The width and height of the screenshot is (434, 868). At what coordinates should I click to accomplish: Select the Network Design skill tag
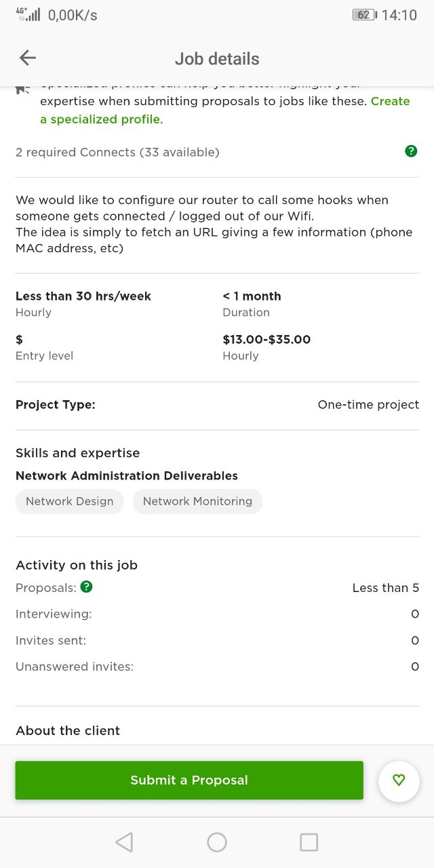(x=70, y=501)
